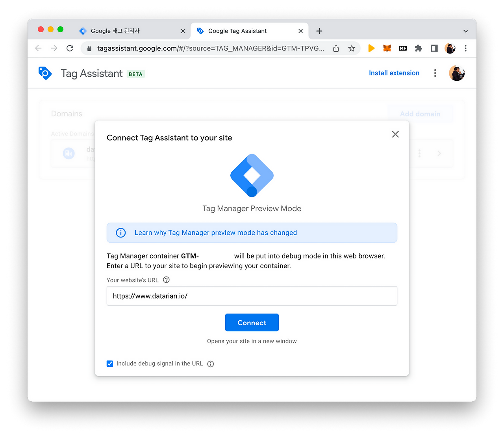Click the orange play extension icon
The image size is (504, 438).
click(371, 48)
